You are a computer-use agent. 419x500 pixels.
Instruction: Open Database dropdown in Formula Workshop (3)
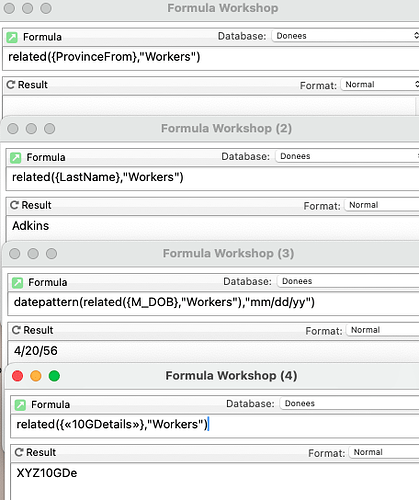(348, 281)
